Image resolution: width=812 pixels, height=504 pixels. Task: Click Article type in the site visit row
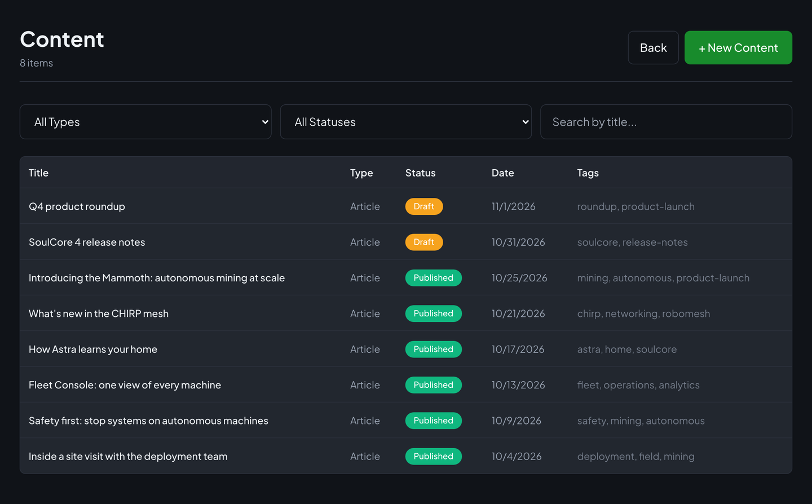(x=365, y=456)
